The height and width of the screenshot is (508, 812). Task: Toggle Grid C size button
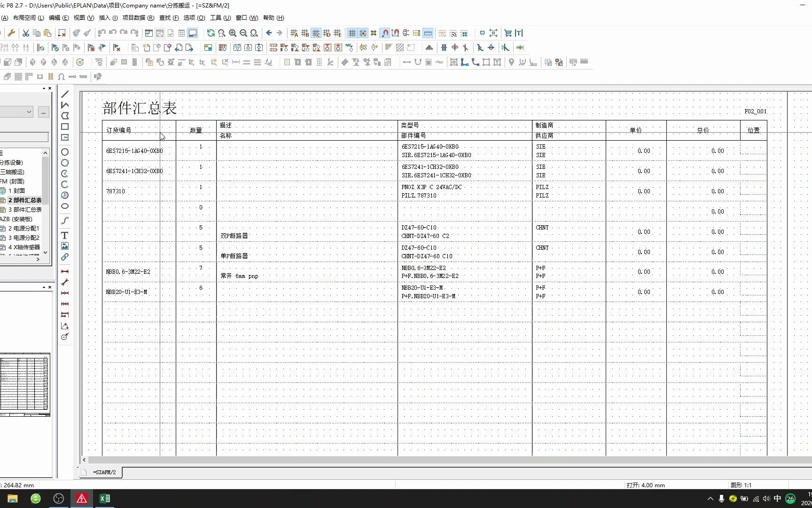tap(316, 33)
